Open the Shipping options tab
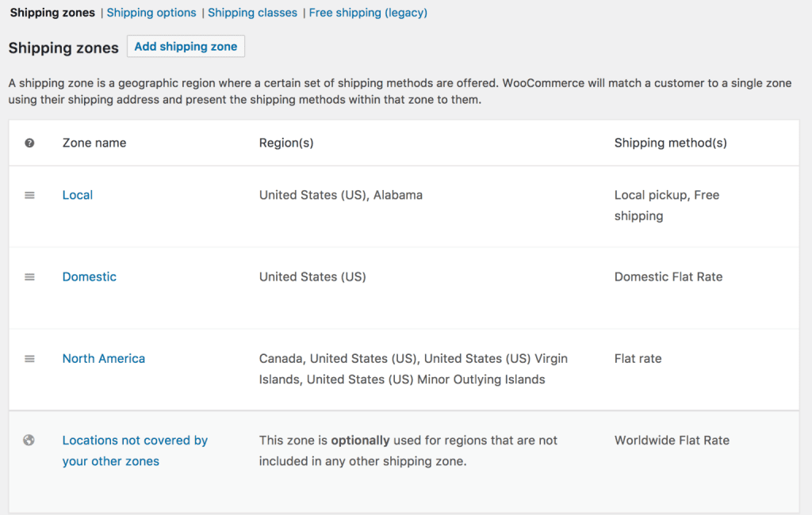 [x=151, y=13]
